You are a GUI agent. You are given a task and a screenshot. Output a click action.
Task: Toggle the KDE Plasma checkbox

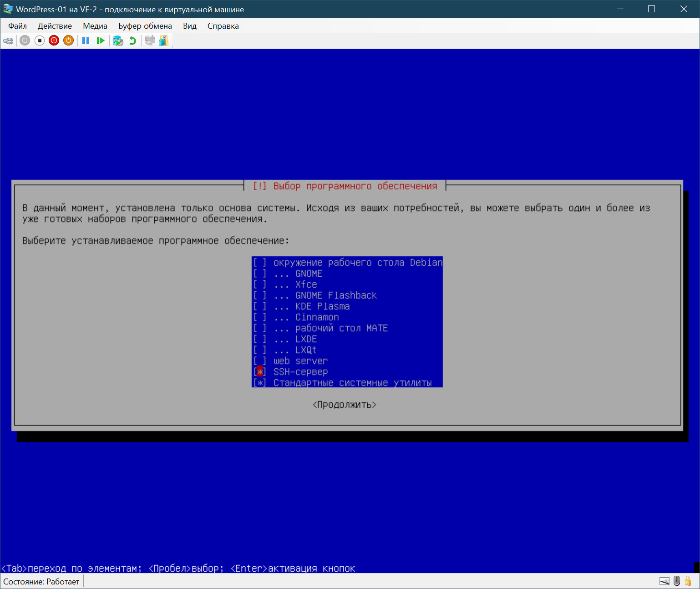[x=260, y=306]
